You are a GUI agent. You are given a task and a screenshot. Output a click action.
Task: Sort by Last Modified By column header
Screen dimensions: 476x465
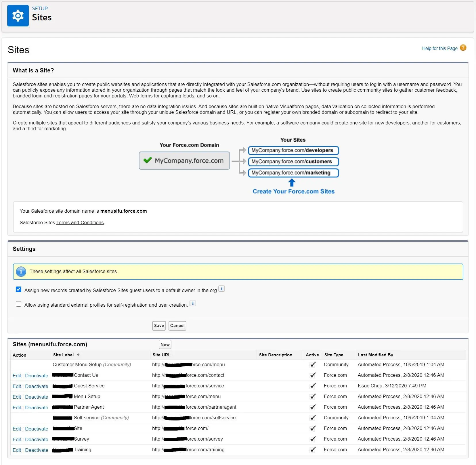pos(375,355)
